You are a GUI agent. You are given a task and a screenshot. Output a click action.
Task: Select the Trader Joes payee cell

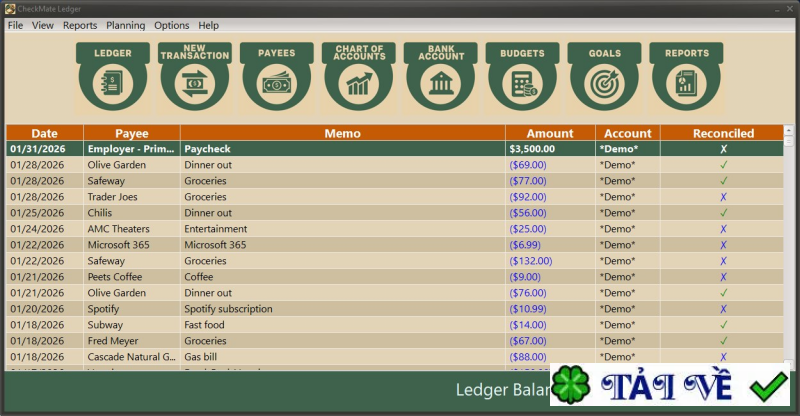[132, 197]
